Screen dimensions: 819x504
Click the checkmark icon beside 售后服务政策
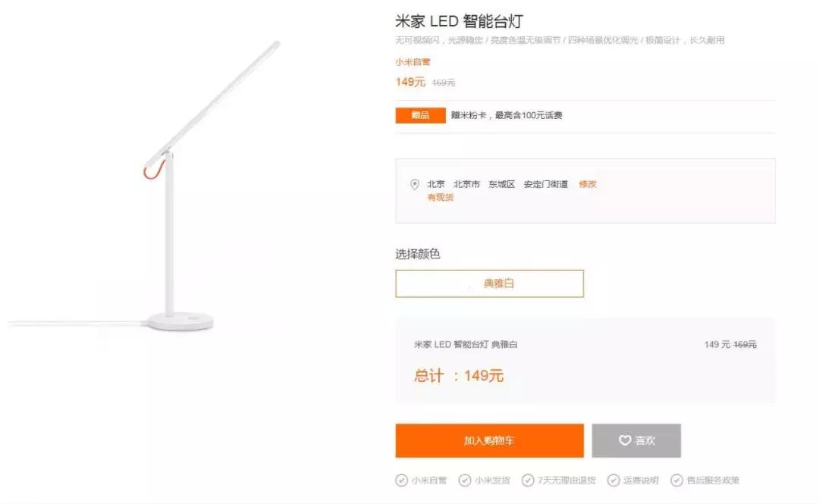pyautogui.click(x=675, y=480)
